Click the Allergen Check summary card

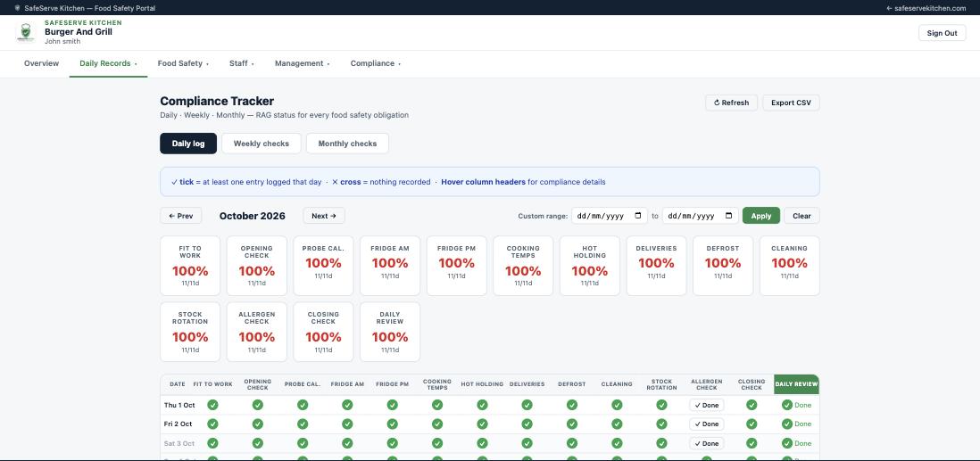click(x=257, y=332)
